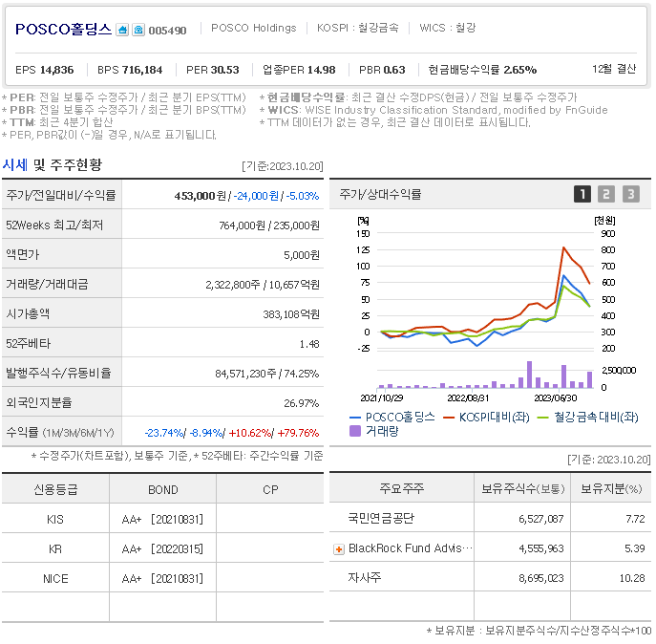656x644 pixels.
Task: Toggle 철강금속대비(좌) green legend entry
Action: (x=588, y=417)
